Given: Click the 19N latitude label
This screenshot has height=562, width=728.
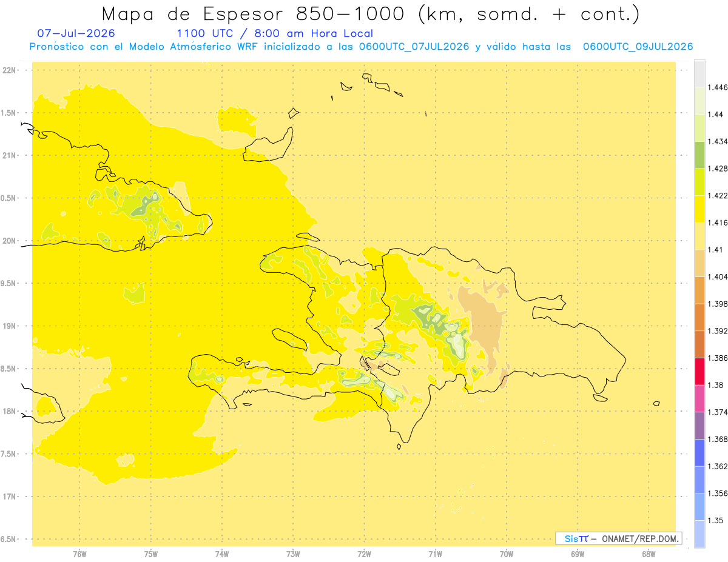Looking at the screenshot, I should [10, 326].
